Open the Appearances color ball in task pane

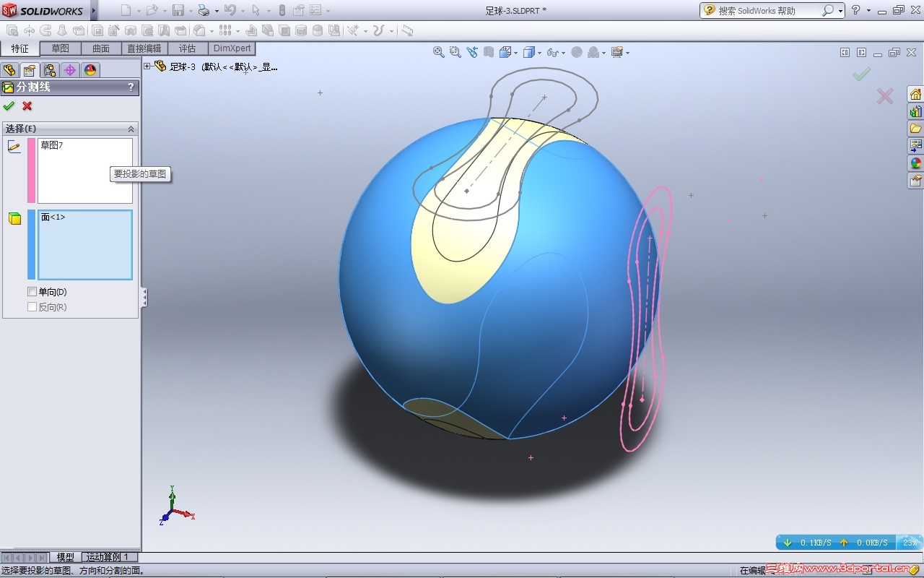pos(916,163)
